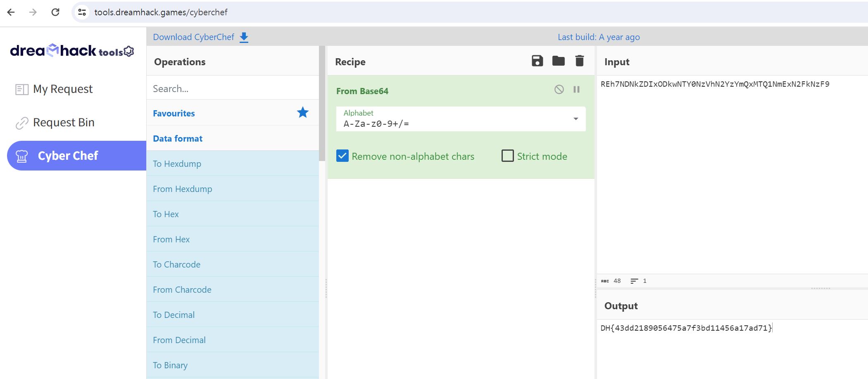Enable Strict mode checkbox
The width and height of the screenshot is (868, 379).
[x=507, y=156]
